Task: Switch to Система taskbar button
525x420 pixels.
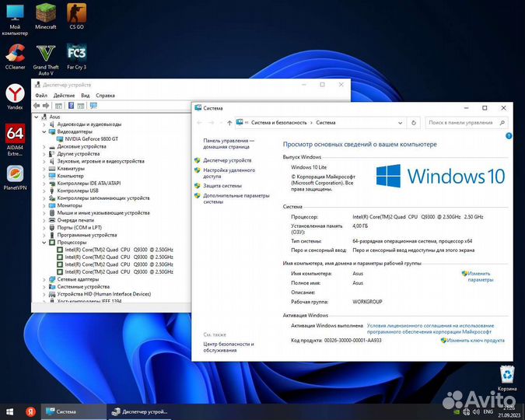Action: 74,411
